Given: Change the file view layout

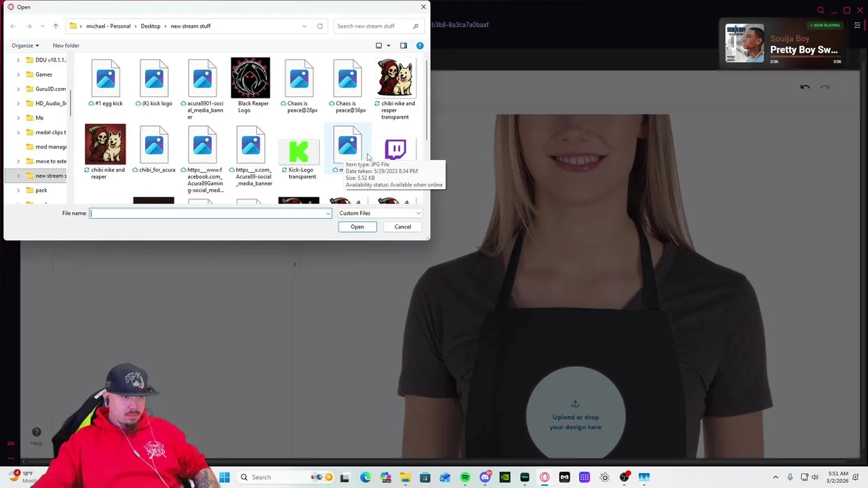Looking at the screenshot, I should (x=379, y=45).
